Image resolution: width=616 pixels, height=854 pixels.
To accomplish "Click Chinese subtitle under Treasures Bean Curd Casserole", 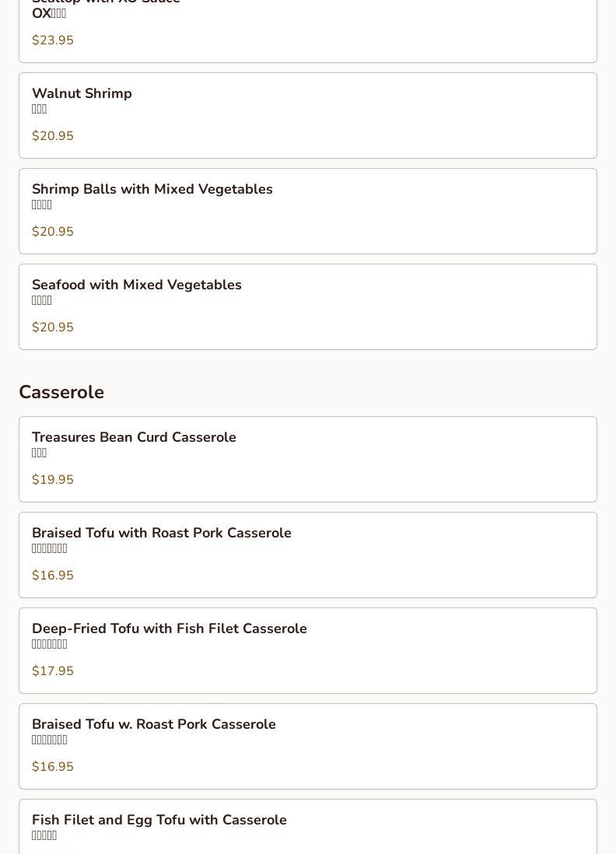I will pos(40,453).
